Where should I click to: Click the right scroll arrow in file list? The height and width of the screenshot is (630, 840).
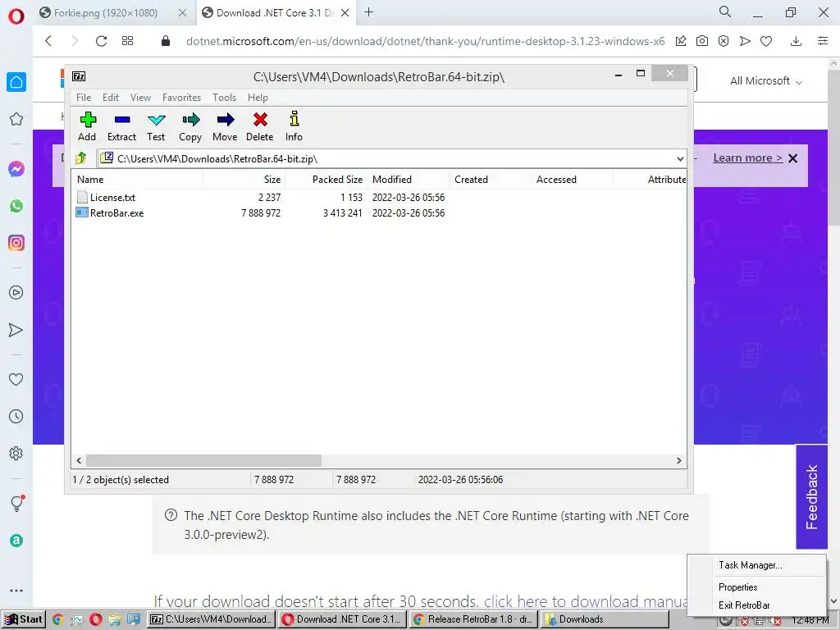tap(678, 461)
